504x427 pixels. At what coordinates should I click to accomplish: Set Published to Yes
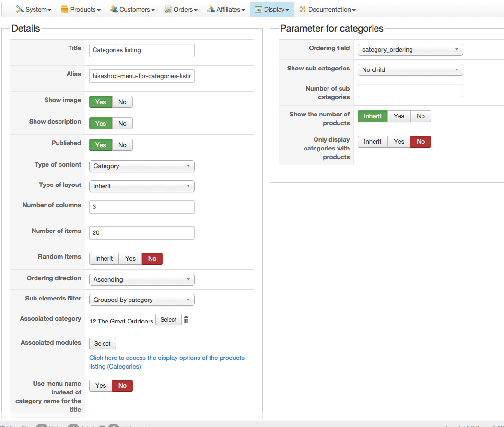(x=101, y=145)
